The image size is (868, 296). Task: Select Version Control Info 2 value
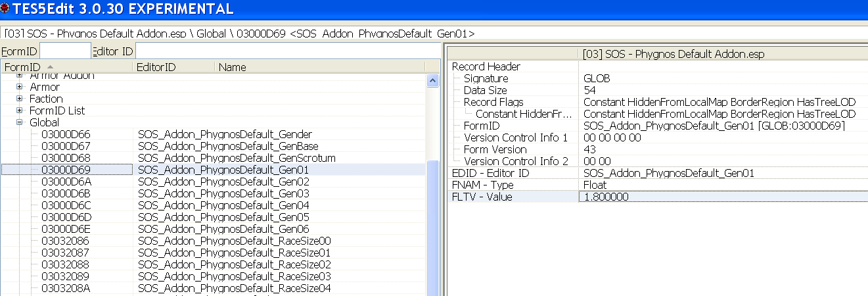tap(597, 161)
